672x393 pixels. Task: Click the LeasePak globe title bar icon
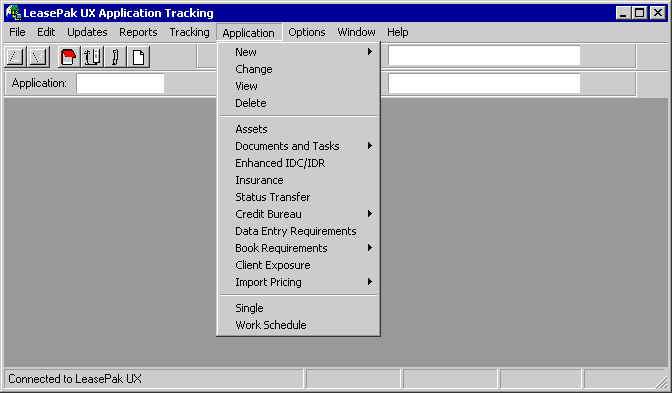pos(13,12)
